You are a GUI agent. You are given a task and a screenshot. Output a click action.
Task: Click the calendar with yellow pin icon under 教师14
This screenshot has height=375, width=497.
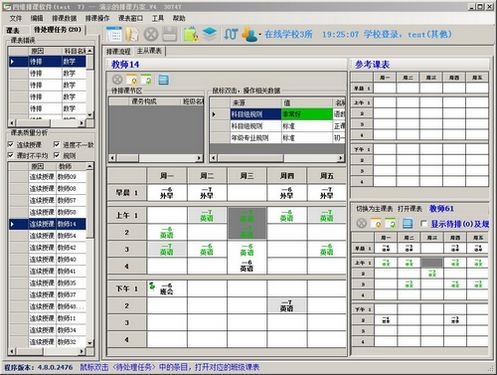pos(132,80)
